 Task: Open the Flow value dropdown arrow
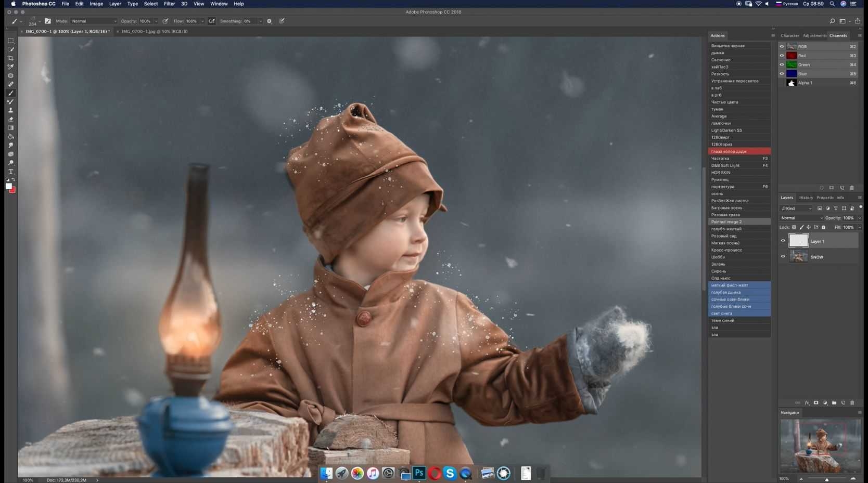click(202, 21)
